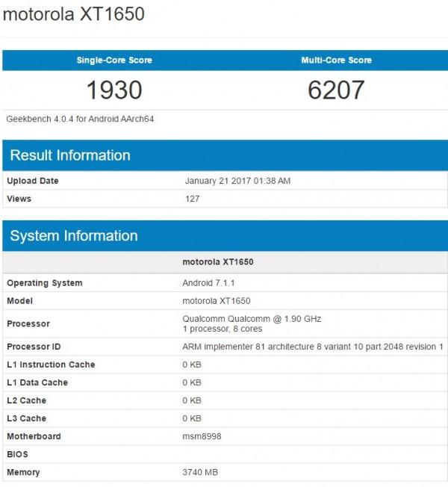Click the Geekbench 4.0.4 version text
This screenshot has width=448, height=487.
point(81,119)
